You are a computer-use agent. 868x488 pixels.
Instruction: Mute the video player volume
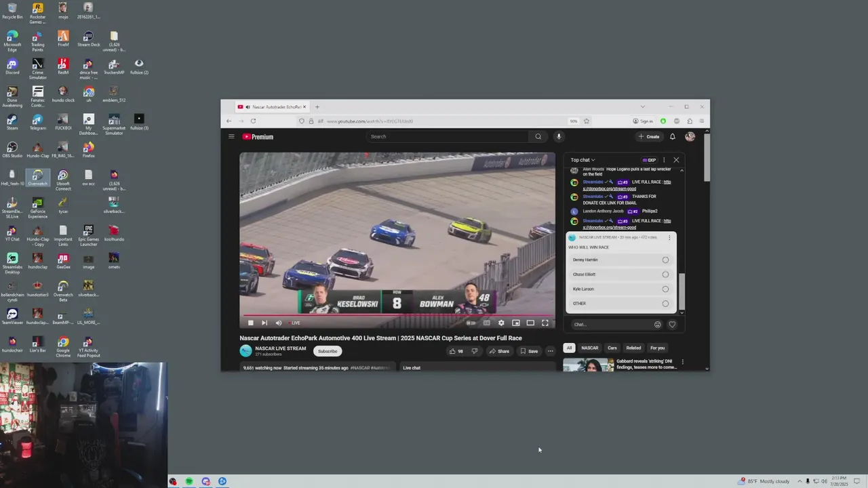coord(278,323)
